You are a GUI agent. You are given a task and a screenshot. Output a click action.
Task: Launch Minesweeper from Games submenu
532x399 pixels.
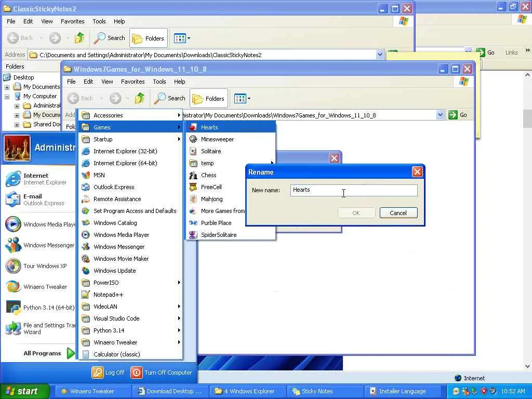click(x=231, y=139)
